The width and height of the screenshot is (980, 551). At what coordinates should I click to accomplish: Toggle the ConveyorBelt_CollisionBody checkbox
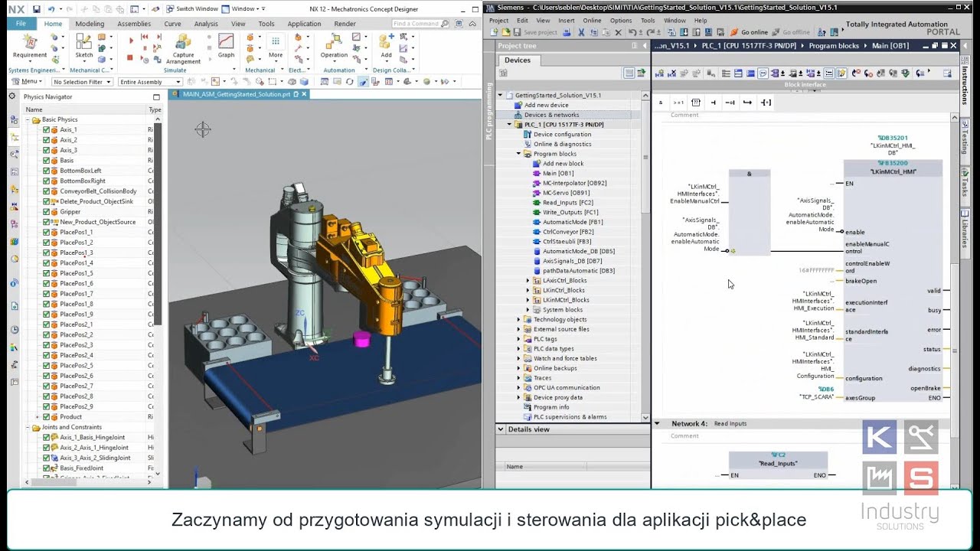coord(46,191)
